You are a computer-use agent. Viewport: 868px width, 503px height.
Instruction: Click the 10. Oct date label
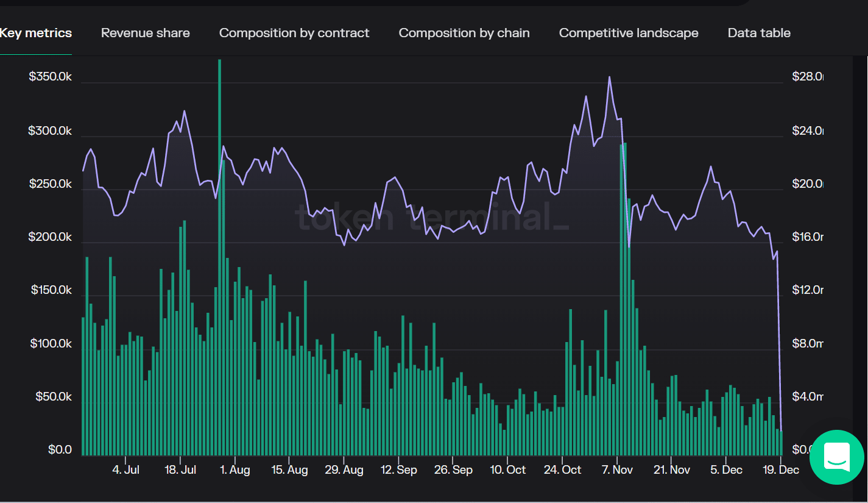(508, 470)
